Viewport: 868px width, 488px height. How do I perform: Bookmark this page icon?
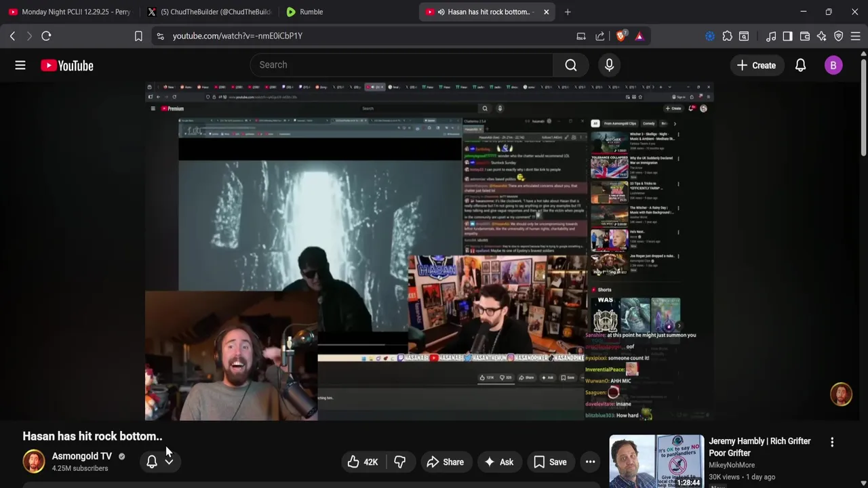click(x=138, y=36)
